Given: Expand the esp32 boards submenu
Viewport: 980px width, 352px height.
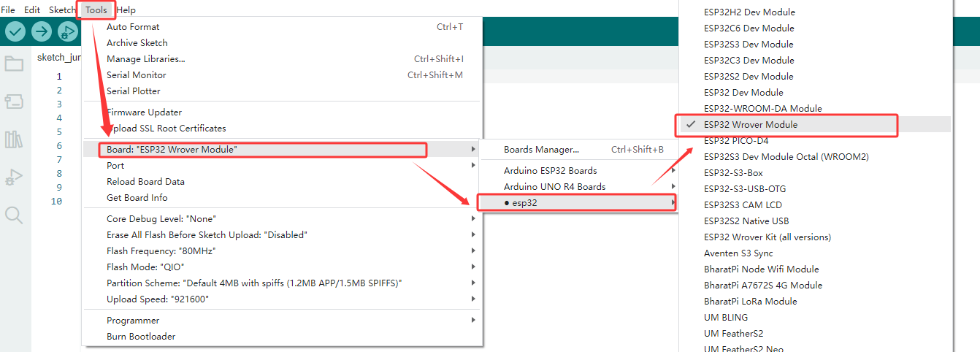Looking at the screenshot, I should (x=578, y=203).
